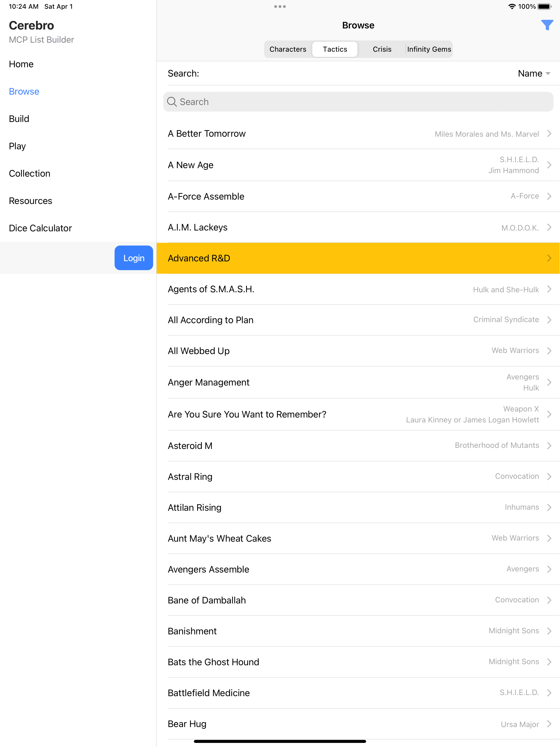Tap the three-dot multitasking indicator
This screenshot has height=747, width=560.
pyautogui.click(x=280, y=6)
